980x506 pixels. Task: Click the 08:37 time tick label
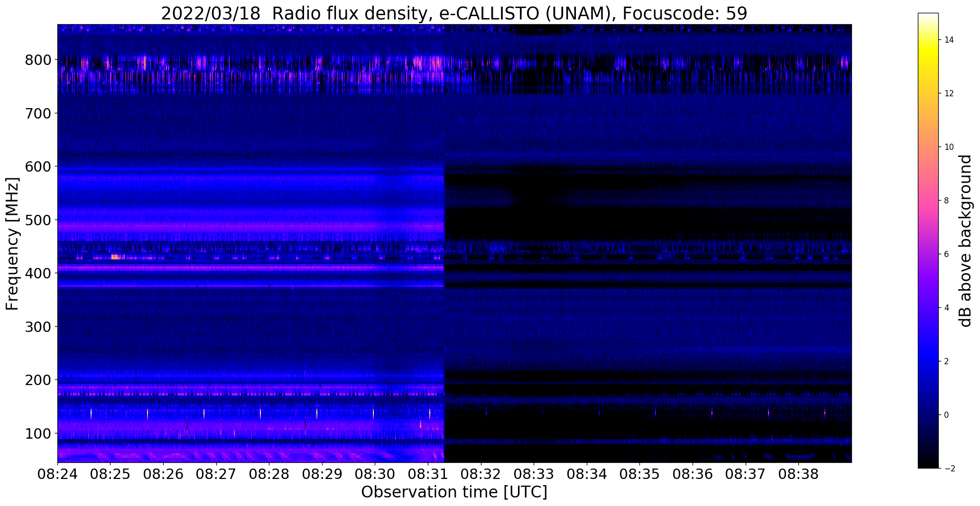pyautogui.click(x=745, y=474)
